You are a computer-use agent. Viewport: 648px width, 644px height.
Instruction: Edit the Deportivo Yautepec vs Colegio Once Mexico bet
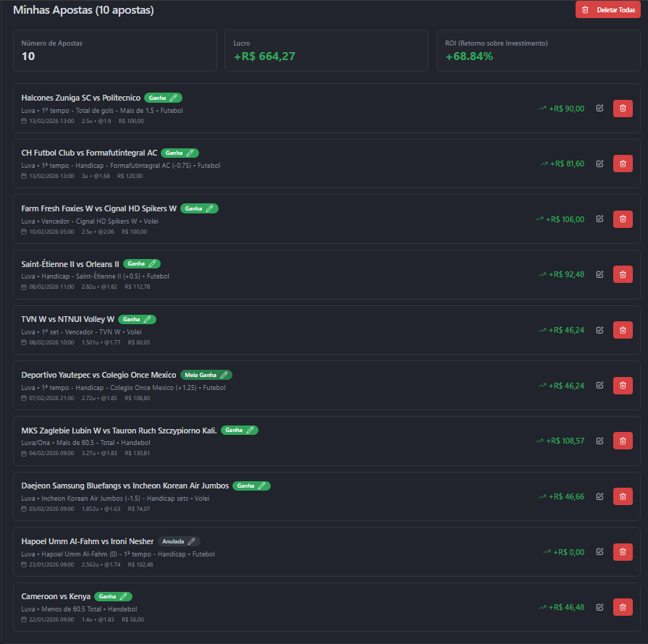coord(599,386)
